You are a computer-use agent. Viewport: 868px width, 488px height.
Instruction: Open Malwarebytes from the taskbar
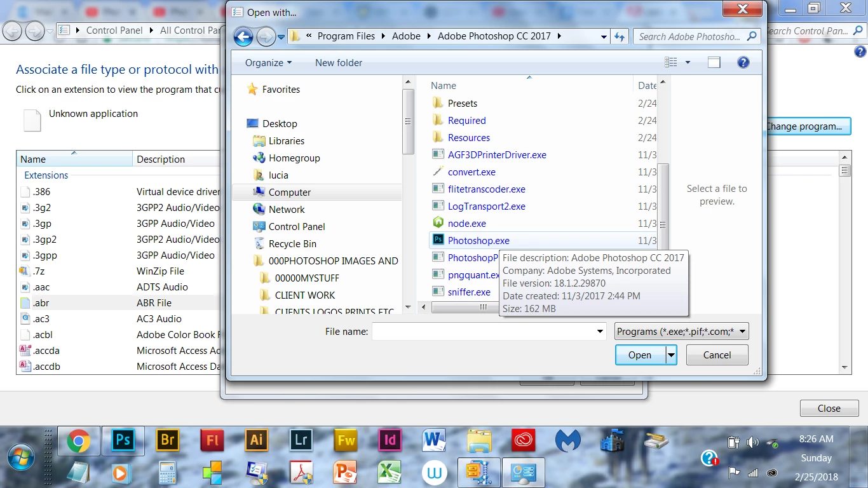[x=568, y=440]
